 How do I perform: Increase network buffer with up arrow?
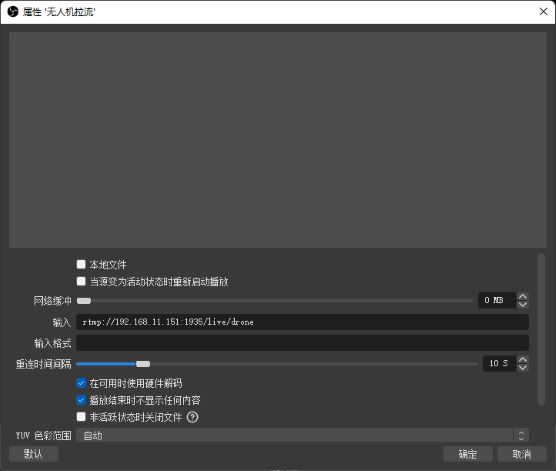tap(523, 296)
